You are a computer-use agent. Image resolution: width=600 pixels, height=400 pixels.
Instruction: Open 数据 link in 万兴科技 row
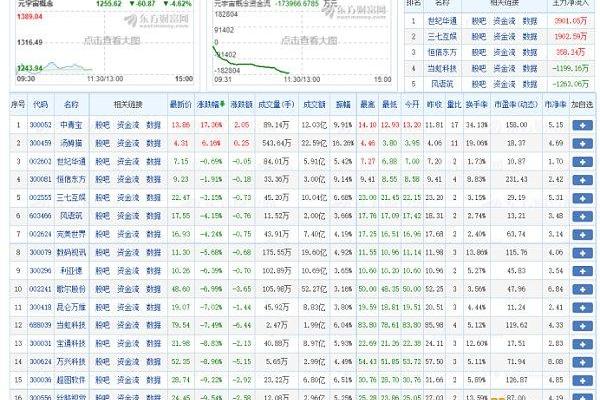153,361
